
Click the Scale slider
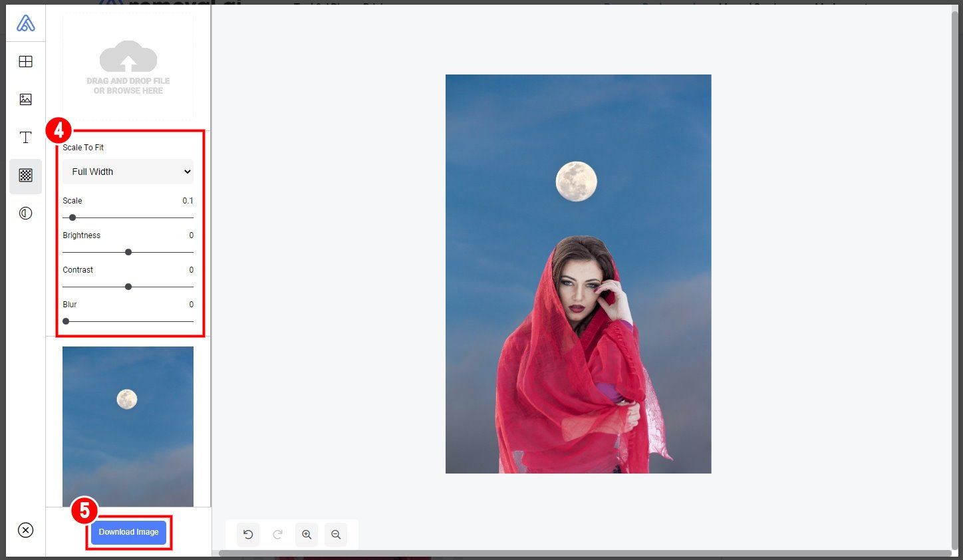pyautogui.click(x=128, y=217)
